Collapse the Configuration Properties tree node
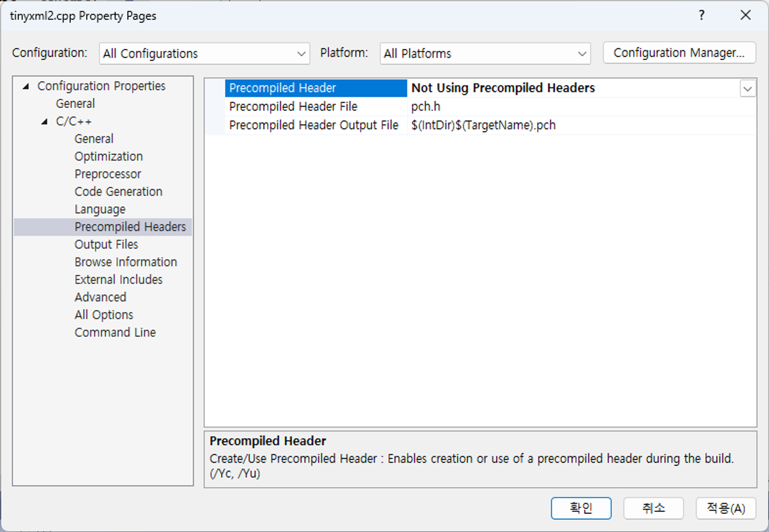 26,86
